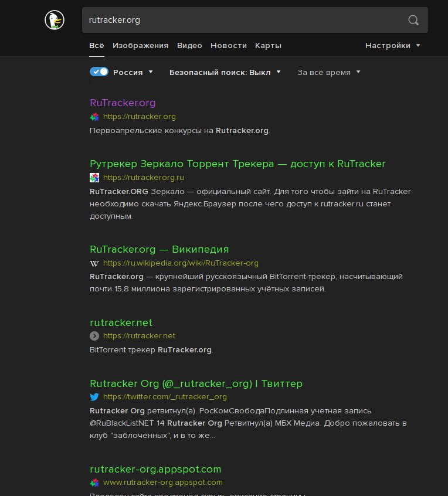448x496 pixels.
Task: Click the twitter.com/_rutracker_org URL
Action: pyautogui.click(x=165, y=397)
